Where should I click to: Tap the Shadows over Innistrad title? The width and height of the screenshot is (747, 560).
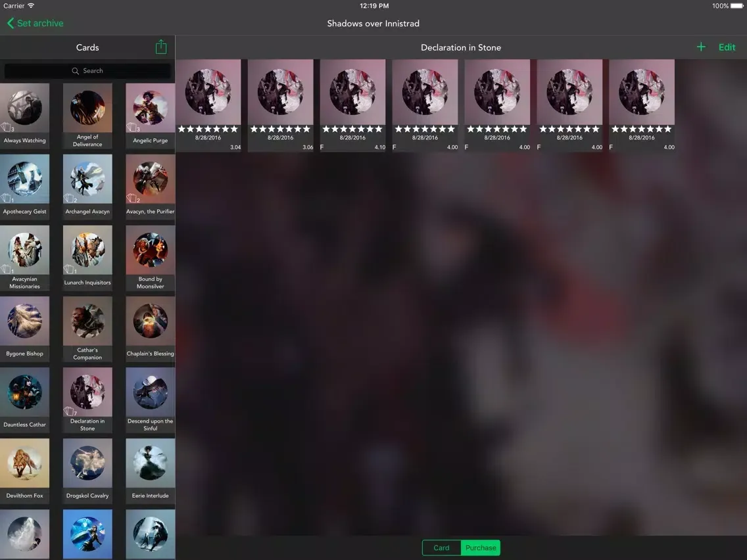[x=373, y=24]
